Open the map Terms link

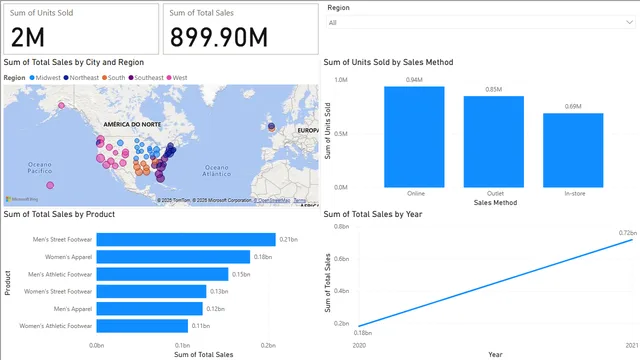click(x=300, y=200)
